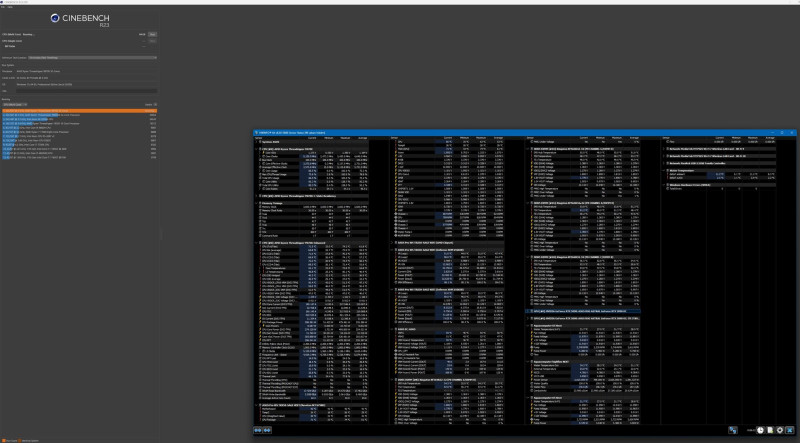Click the Current column header in the leftmost HWiNFO panel
This screenshot has height=443, width=800.
tap(313, 138)
